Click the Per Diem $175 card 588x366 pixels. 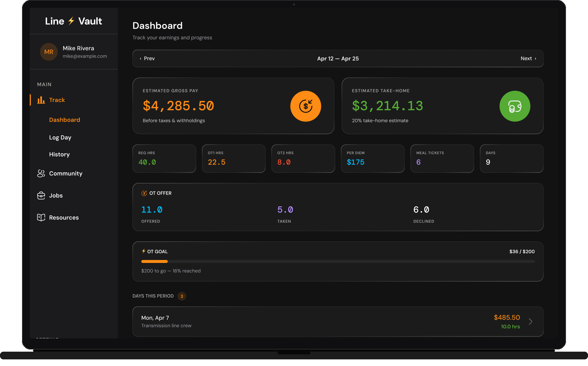point(373,158)
